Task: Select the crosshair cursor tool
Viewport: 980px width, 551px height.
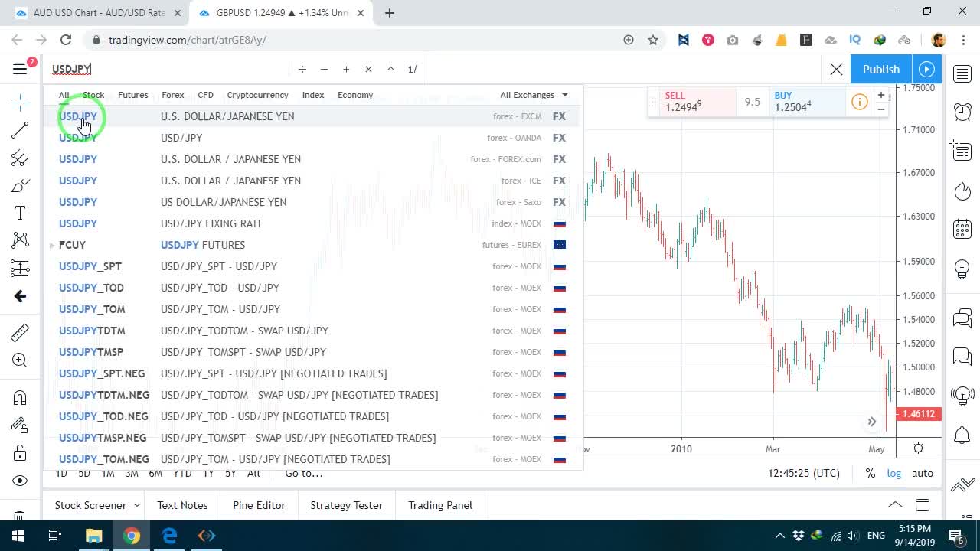Action: coord(20,102)
